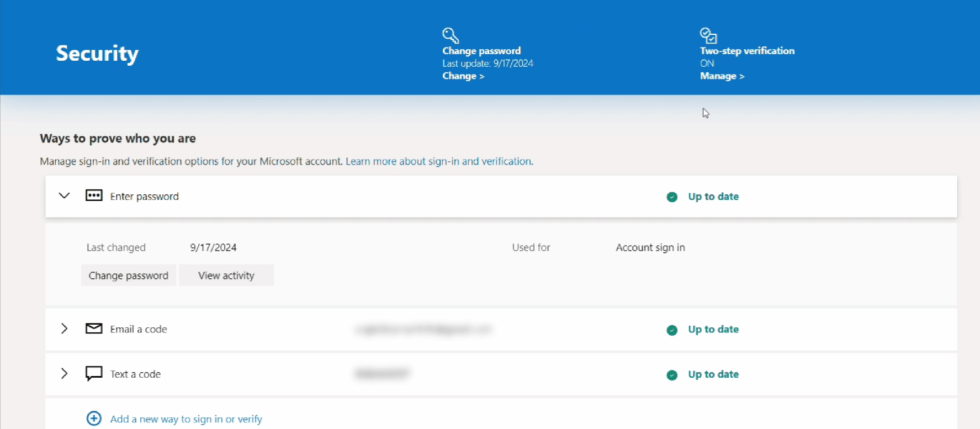Open Learn more about sign-in and verification

tap(439, 161)
